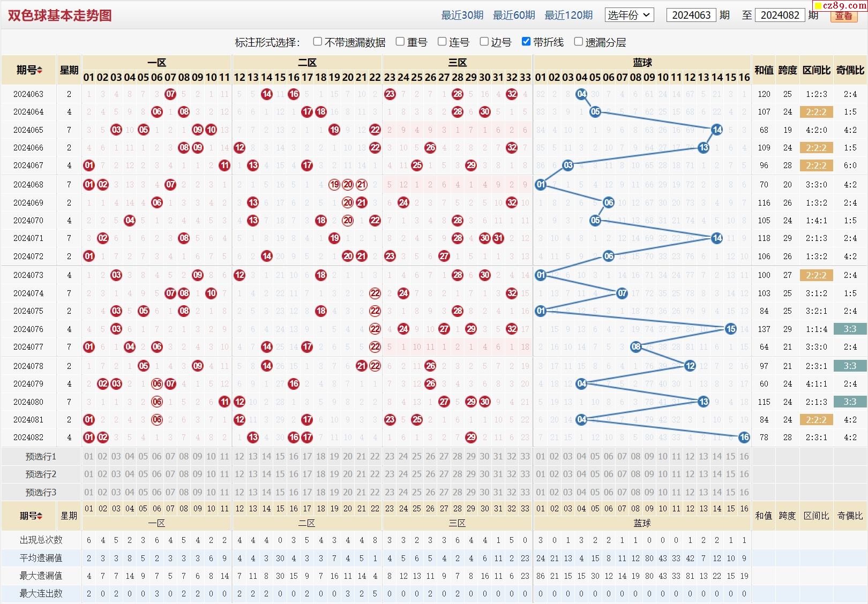Show the 最近30期 results

[x=462, y=15]
